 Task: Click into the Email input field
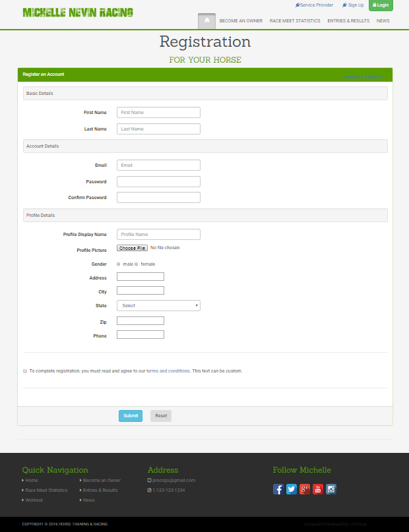point(158,165)
